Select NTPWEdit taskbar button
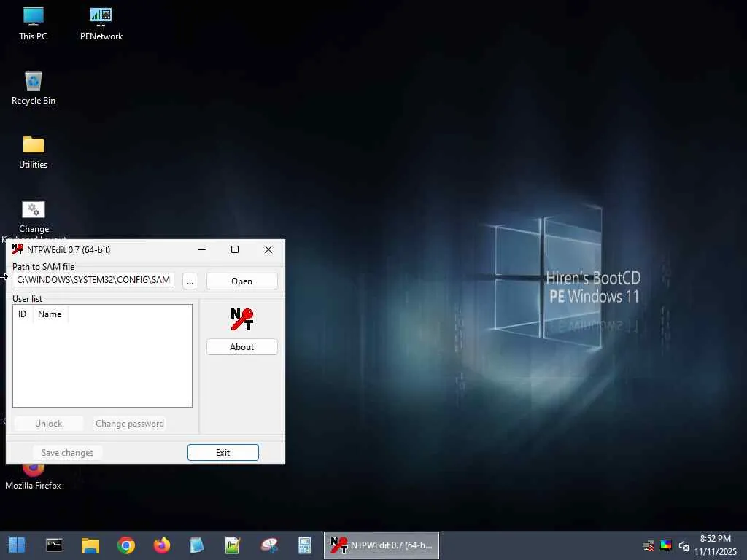The image size is (747, 560). 381,545
